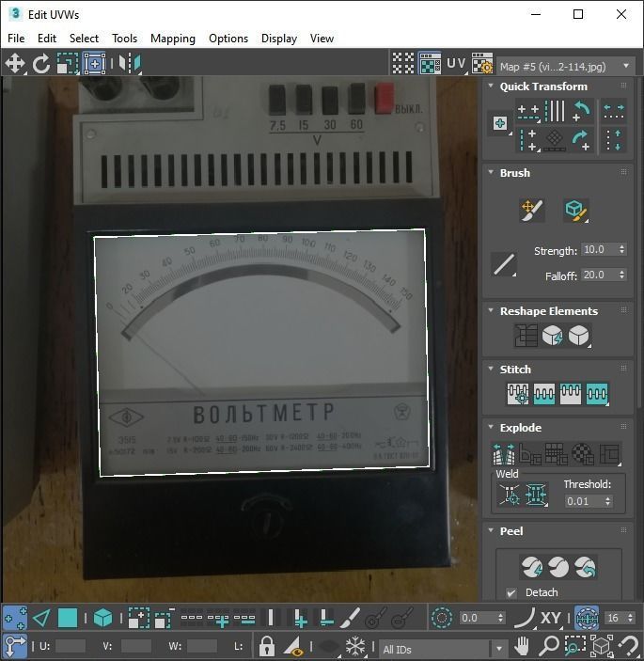Collapse the Explode rollout
The width and height of the screenshot is (644, 661).
[491, 427]
